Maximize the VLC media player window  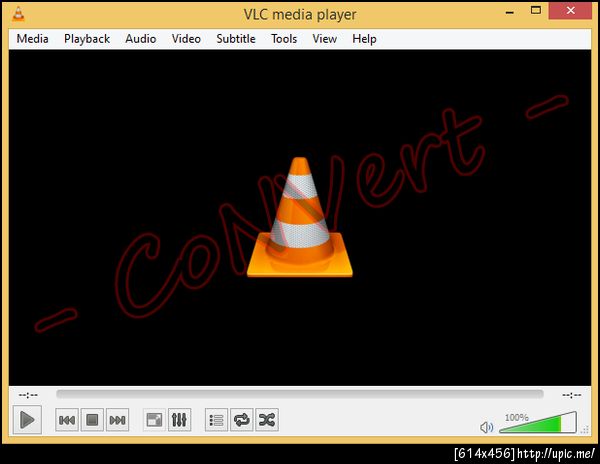point(536,11)
